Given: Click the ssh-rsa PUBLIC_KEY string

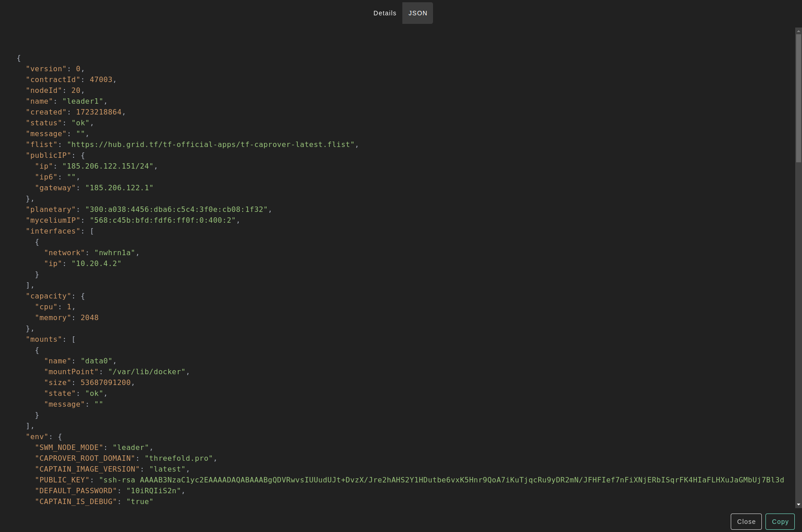Looking at the screenshot, I should (x=442, y=480).
